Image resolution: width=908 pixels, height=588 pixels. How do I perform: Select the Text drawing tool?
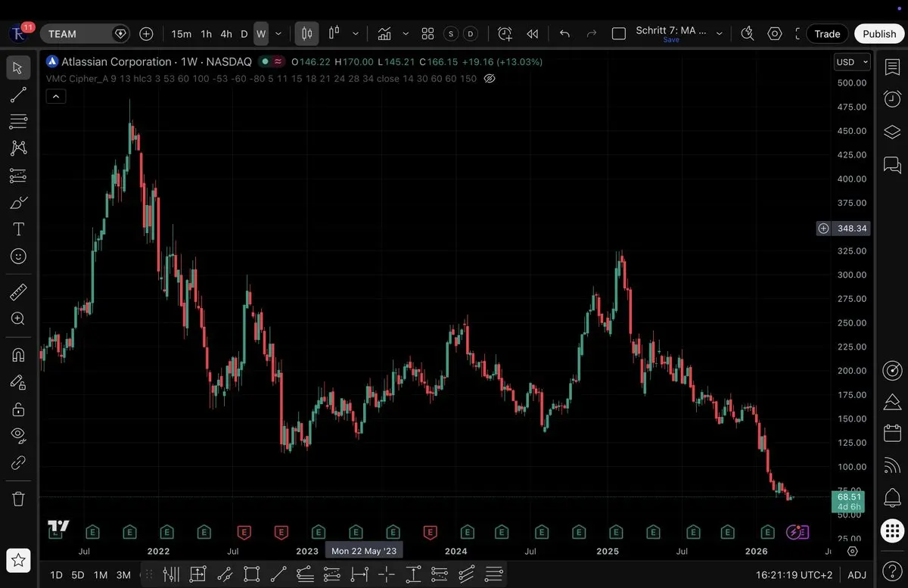click(x=18, y=229)
